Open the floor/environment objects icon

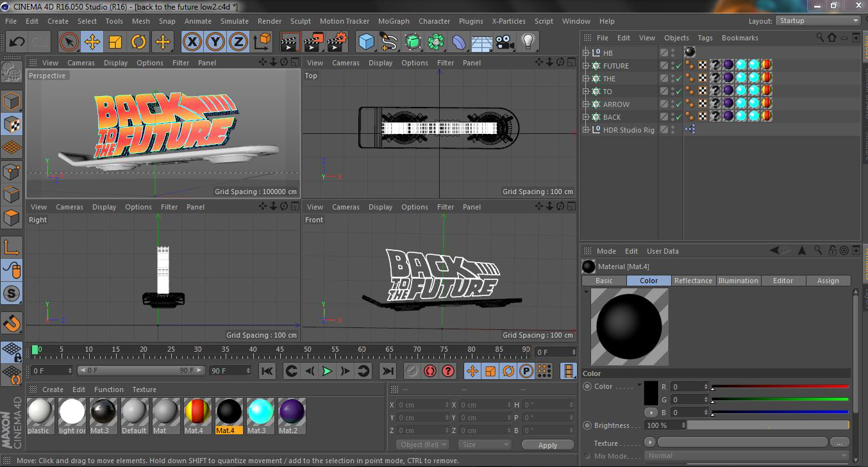481,42
